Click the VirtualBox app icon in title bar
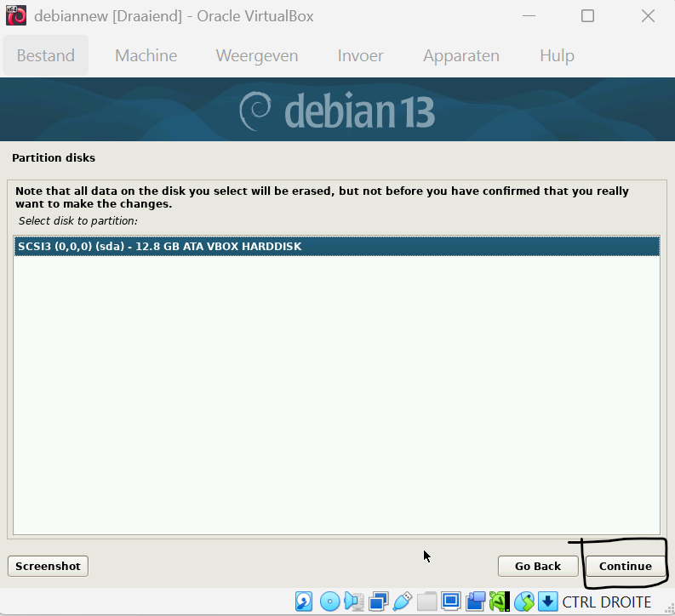 pyautogui.click(x=16, y=16)
